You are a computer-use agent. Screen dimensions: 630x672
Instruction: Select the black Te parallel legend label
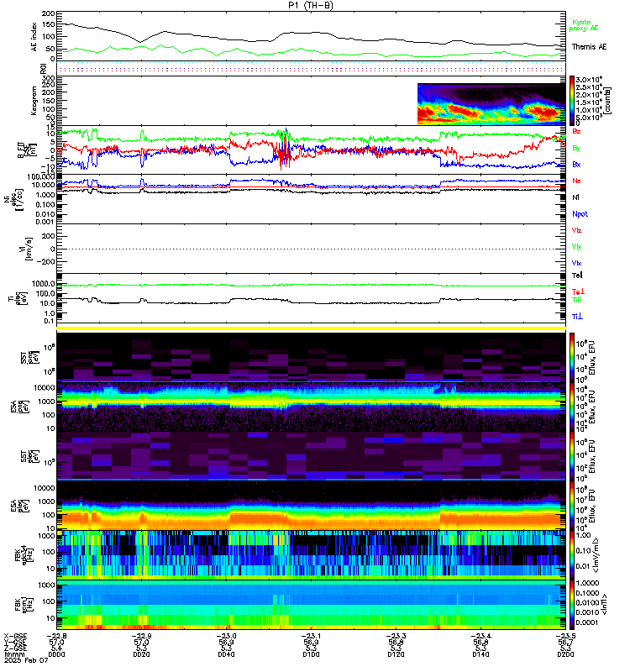click(x=577, y=276)
